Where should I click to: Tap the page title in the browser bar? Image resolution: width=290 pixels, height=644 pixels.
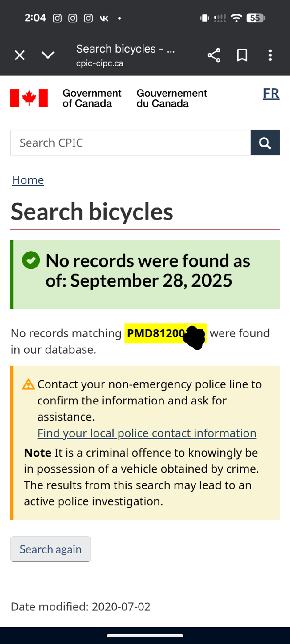(125, 49)
